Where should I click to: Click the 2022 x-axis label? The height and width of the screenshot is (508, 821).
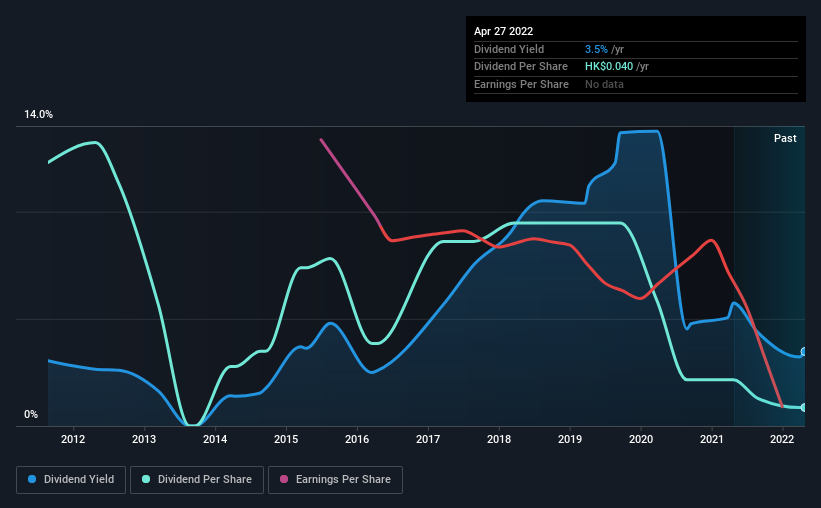coord(782,439)
